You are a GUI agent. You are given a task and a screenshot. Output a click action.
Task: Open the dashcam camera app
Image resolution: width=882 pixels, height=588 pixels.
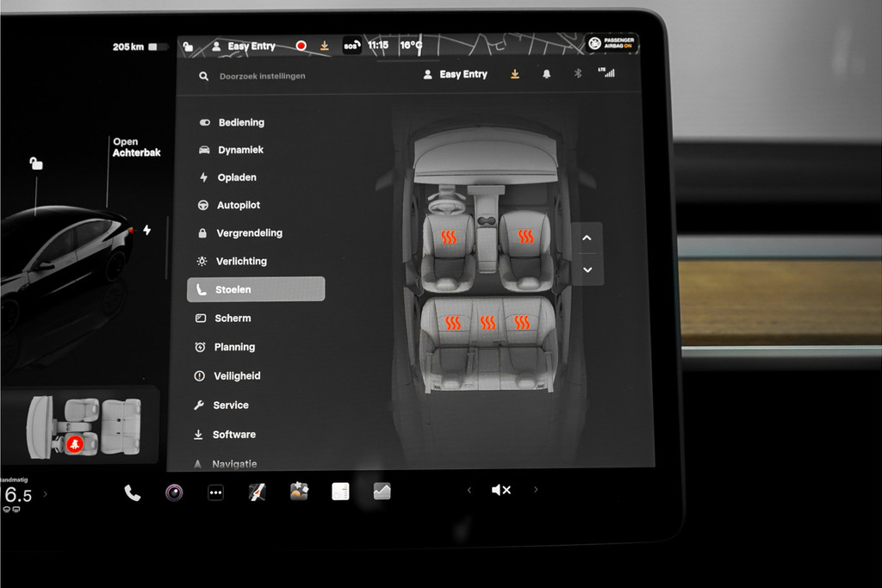pyautogui.click(x=174, y=492)
